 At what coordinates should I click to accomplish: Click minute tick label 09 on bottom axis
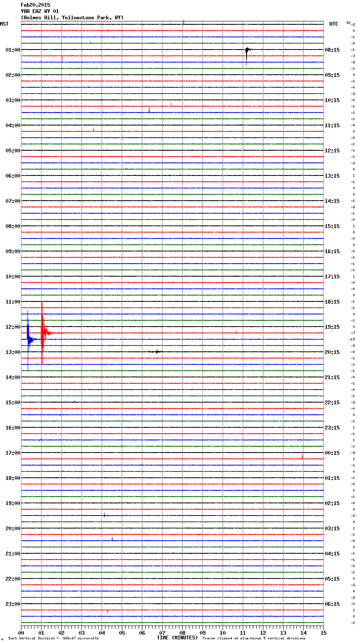(202, 633)
